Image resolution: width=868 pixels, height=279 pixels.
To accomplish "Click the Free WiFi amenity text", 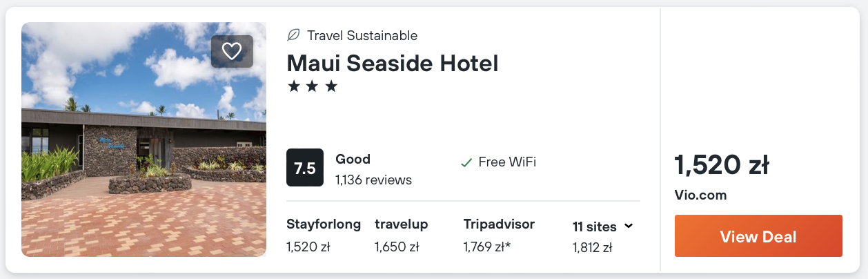I will (x=507, y=162).
